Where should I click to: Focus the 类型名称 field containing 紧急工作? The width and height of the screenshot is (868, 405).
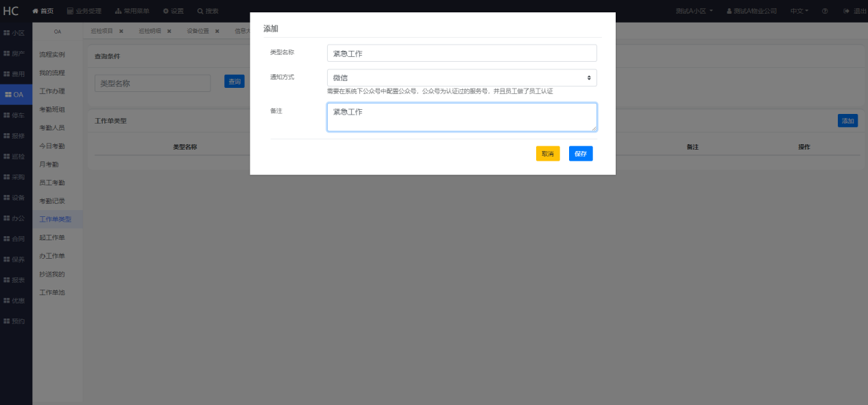coord(461,54)
